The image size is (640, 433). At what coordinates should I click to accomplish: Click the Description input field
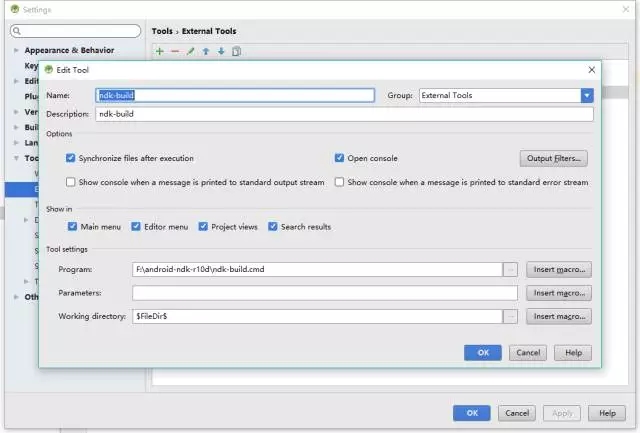[344, 114]
